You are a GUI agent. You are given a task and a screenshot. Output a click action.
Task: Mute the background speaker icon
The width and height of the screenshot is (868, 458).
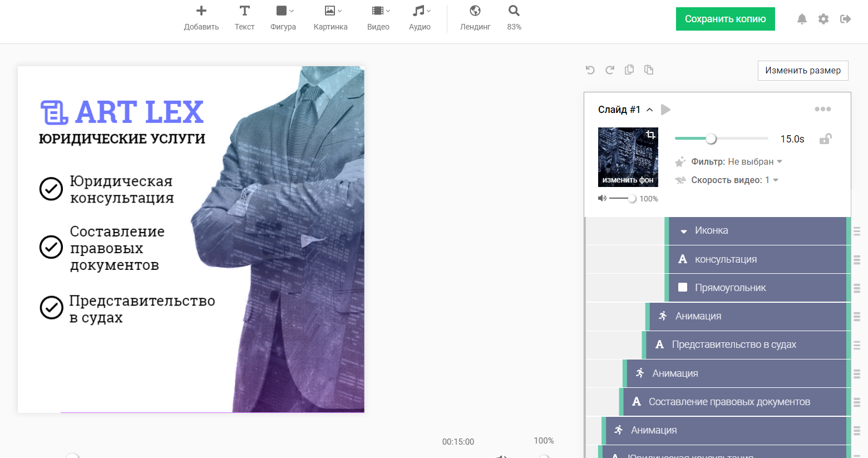point(602,198)
